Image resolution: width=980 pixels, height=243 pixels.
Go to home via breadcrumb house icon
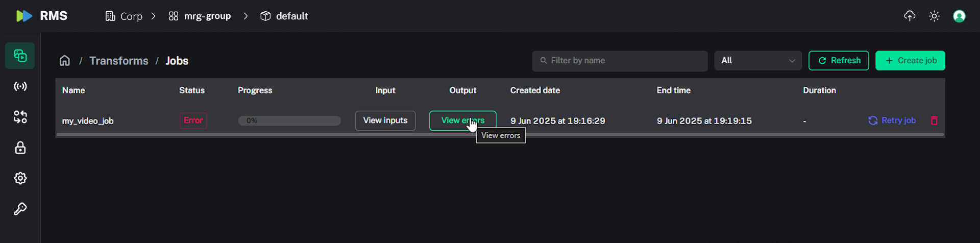click(x=65, y=61)
